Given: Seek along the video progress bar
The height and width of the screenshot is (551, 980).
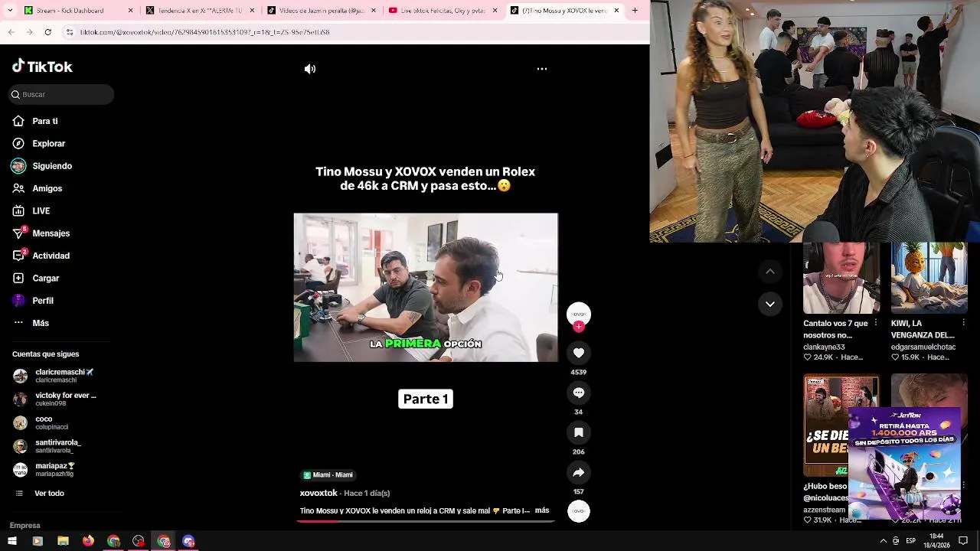Looking at the screenshot, I should tap(426, 521).
